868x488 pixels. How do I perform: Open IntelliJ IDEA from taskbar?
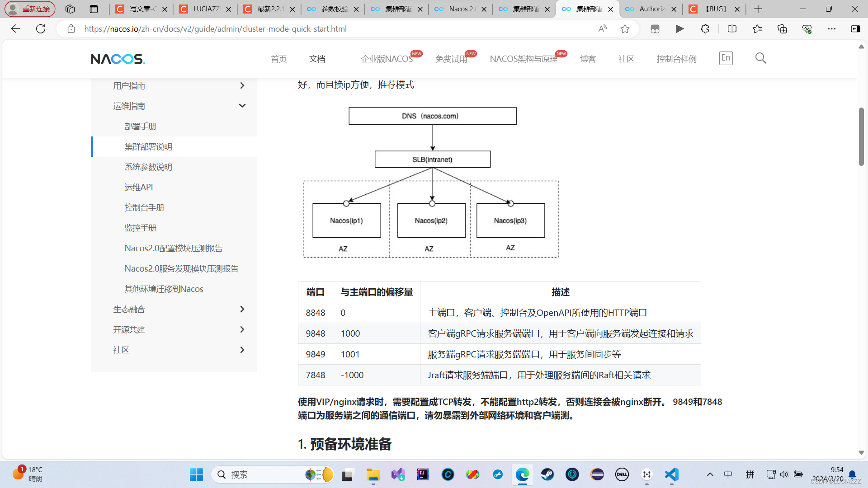click(x=423, y=474)
